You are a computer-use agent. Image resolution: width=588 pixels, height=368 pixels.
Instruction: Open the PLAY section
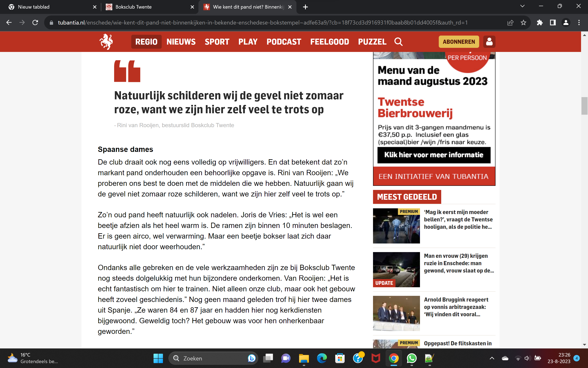[248, 42]
